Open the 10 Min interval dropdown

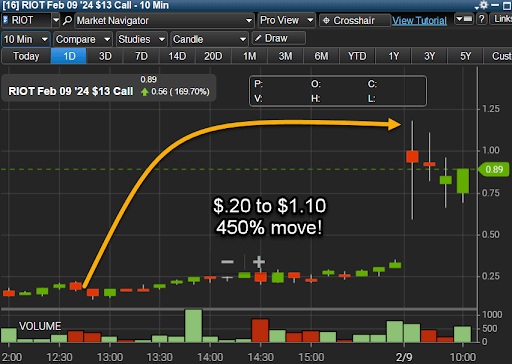(26, 39)
